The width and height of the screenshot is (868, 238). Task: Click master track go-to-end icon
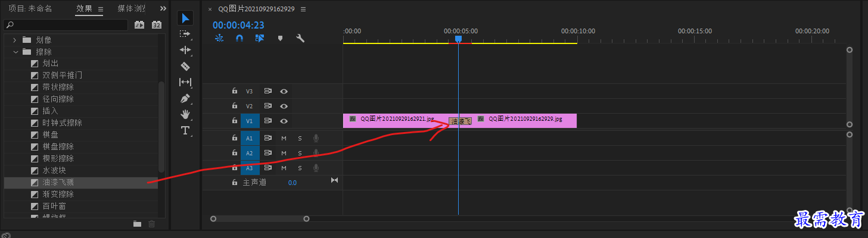pyautogui.click(x=334, y=180)
